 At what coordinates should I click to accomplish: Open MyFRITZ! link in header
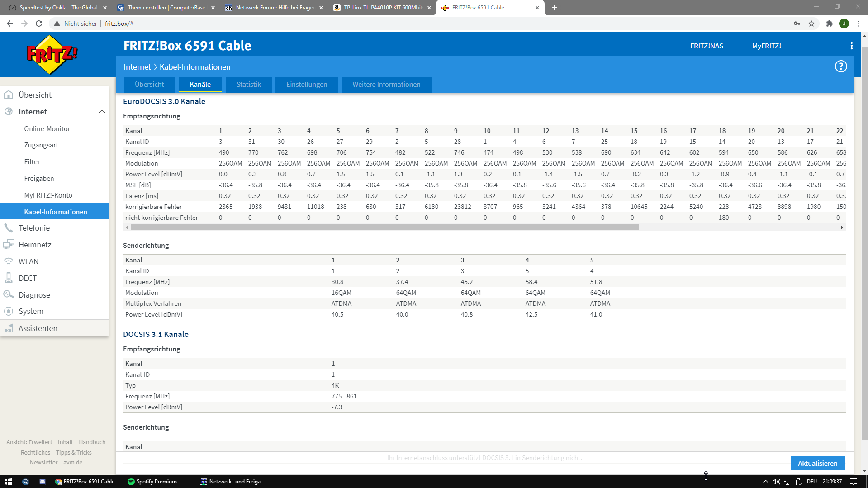coord(766,46)
